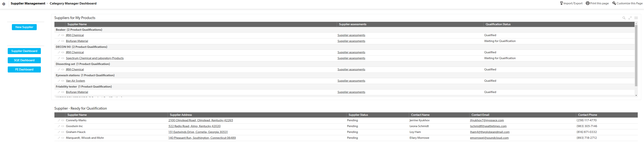644x145 pixels.
Task: Click Import/Export in the top bar
Action: pos(571,3)
